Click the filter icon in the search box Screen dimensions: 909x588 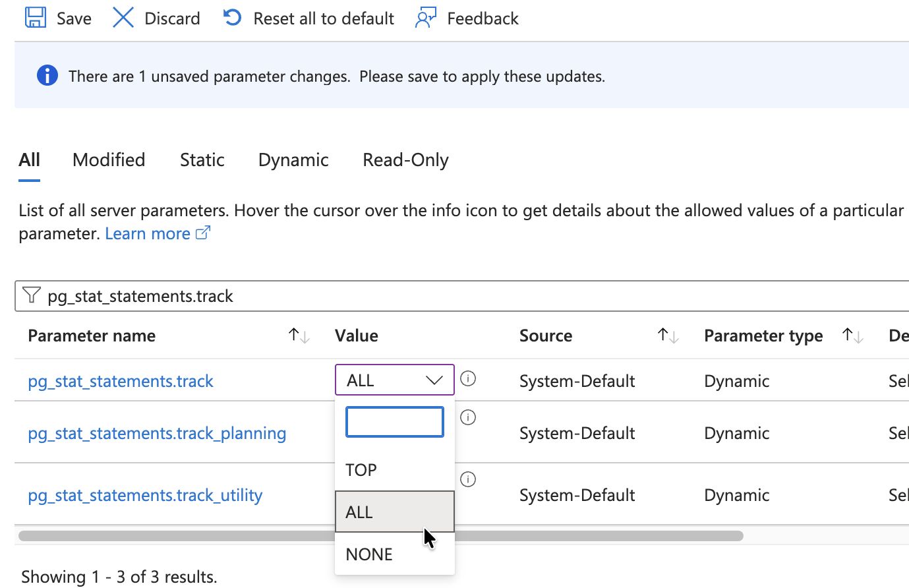tap(31, 295)
